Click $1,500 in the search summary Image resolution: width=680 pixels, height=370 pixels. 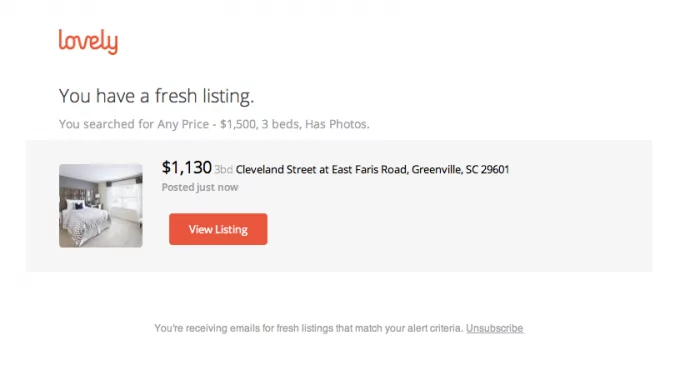(238, 124)
